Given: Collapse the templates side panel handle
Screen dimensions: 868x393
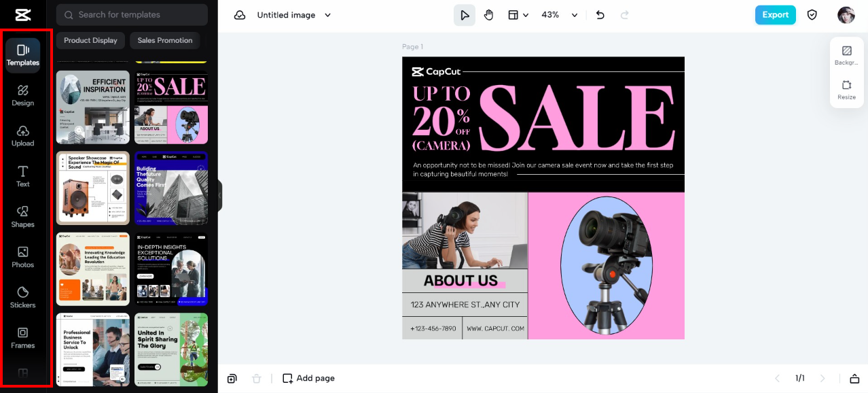Looking at the screenshot, I should [x=220, y=196].
